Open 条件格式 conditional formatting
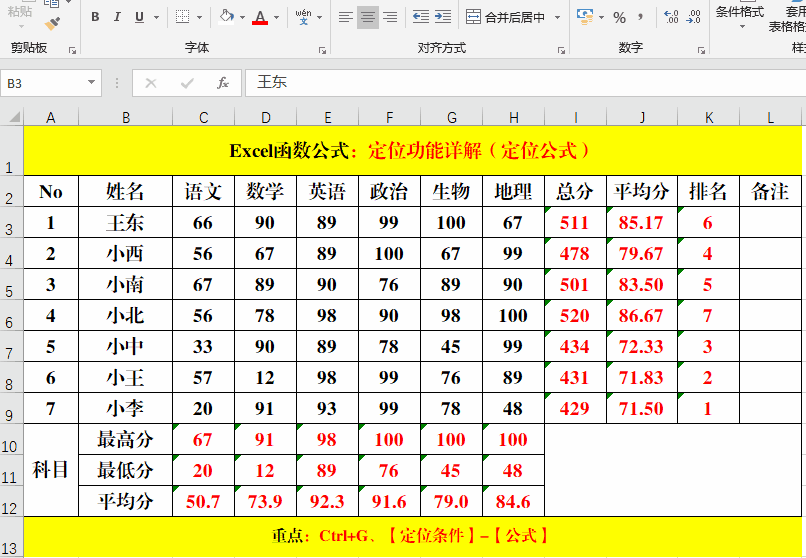The height and width of the screenshot is (558, 806). (x=739, y=12)
